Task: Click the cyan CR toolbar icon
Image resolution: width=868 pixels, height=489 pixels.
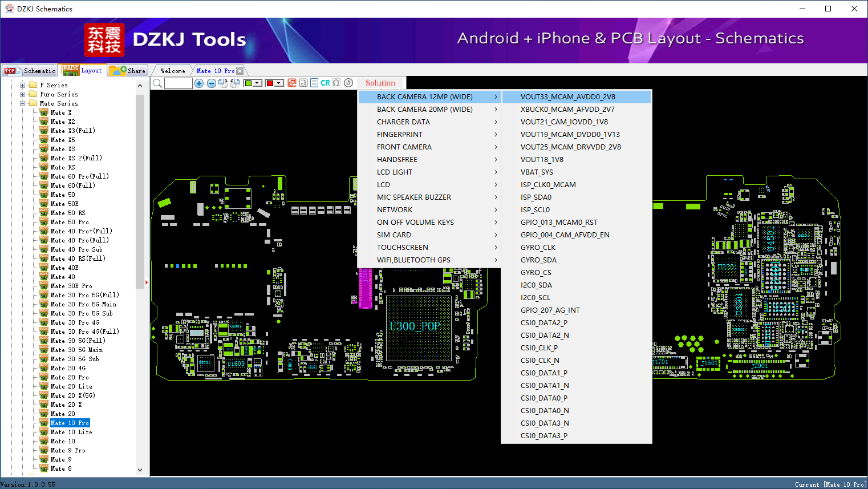Action: [x=325, y=83]
